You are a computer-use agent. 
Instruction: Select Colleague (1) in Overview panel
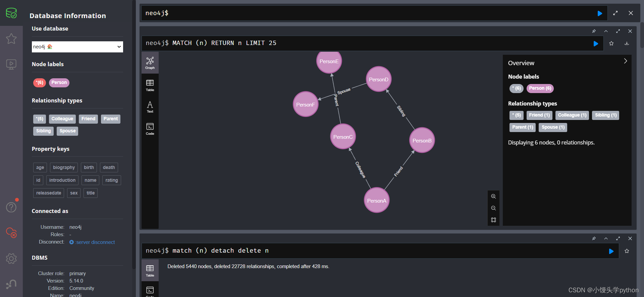[572, 115]
